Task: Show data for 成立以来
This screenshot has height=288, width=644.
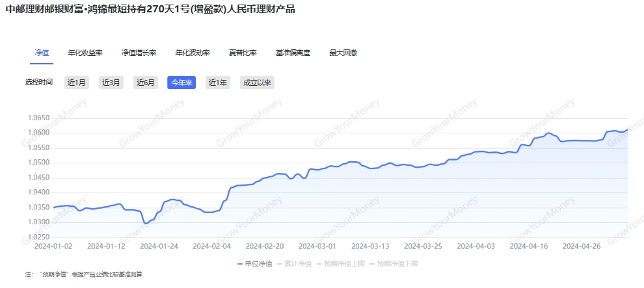Action: (257, 83)
